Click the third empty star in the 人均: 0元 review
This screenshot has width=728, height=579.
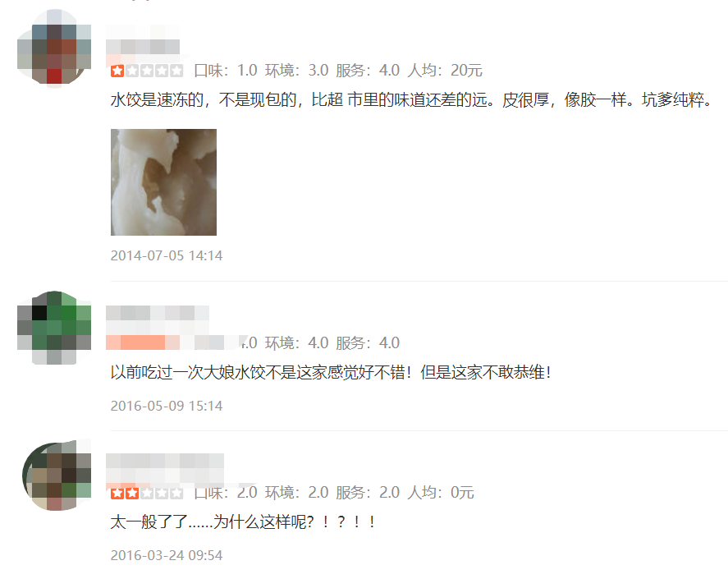[x=176, y=493]
